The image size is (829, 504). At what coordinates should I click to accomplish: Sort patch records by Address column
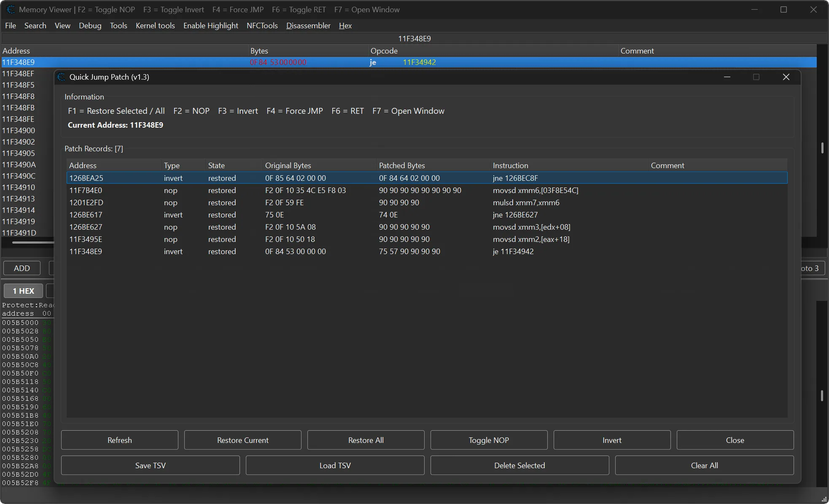(114, 165)
